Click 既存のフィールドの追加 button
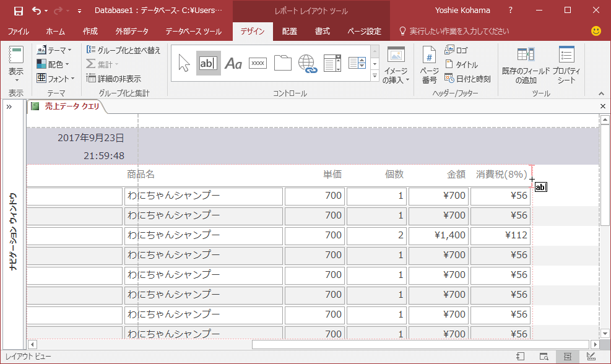The height and width of the screenshot is (364, 611). (526, 65)
